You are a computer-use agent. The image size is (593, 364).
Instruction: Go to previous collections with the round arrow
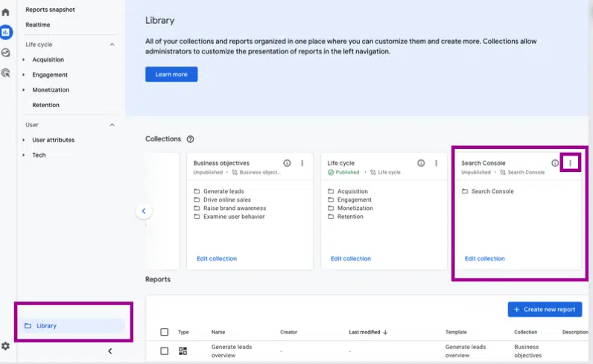tap(144, 211)
